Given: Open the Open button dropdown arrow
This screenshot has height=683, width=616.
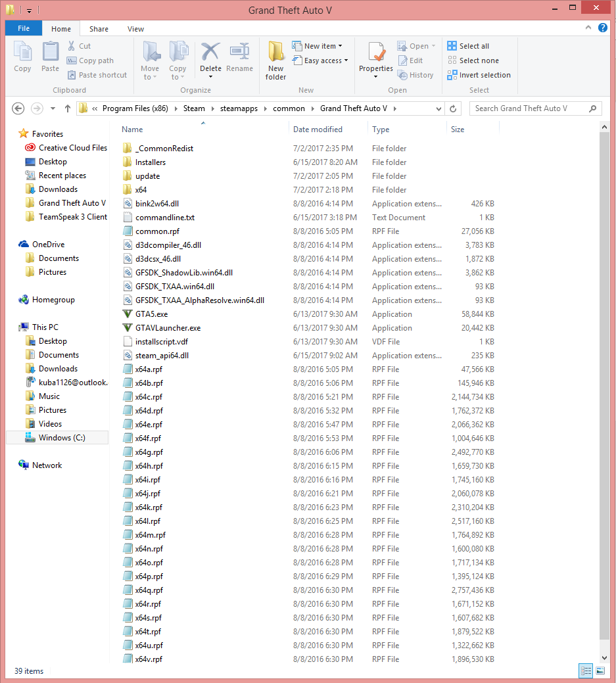Looking at the screenshot, I should 433,46.
